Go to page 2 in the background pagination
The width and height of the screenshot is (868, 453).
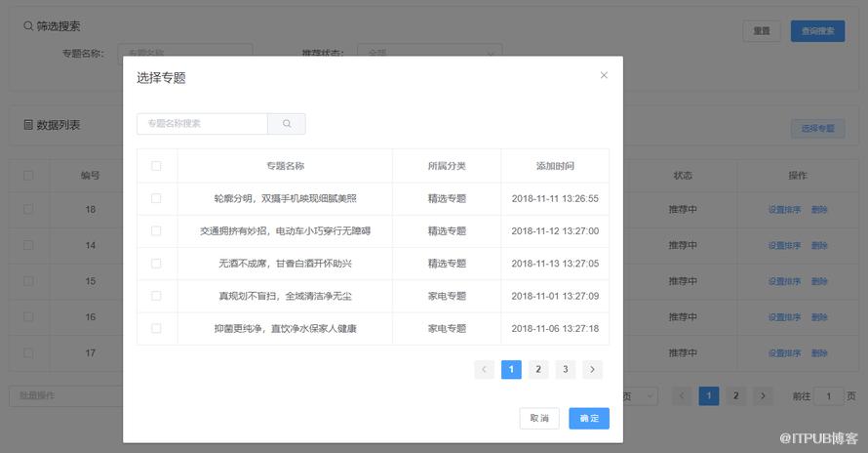tap(735, 396)
